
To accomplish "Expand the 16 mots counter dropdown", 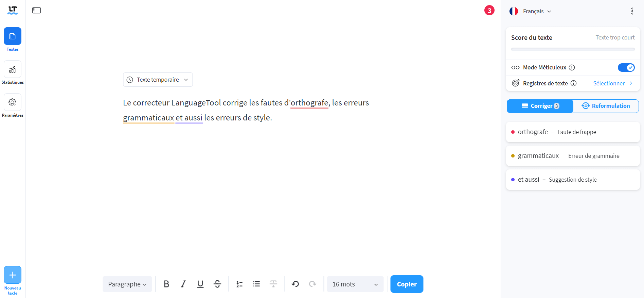I will (355, 284).
